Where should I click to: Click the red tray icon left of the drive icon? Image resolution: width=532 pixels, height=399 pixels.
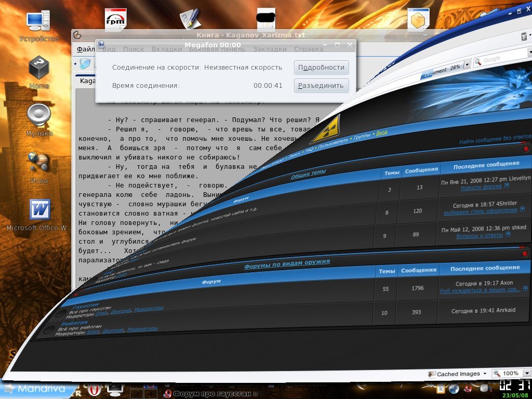(468, 389)
